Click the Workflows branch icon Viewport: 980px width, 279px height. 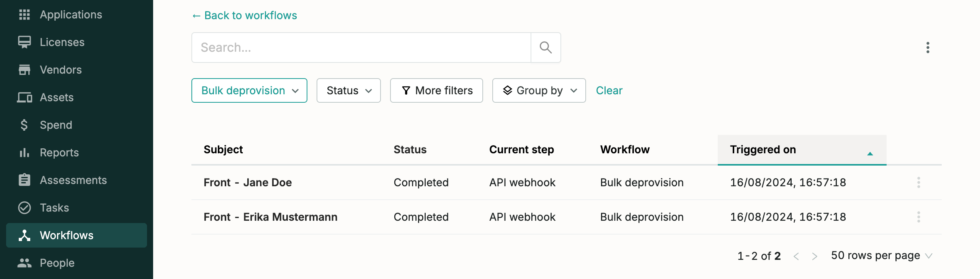[24, 235]
